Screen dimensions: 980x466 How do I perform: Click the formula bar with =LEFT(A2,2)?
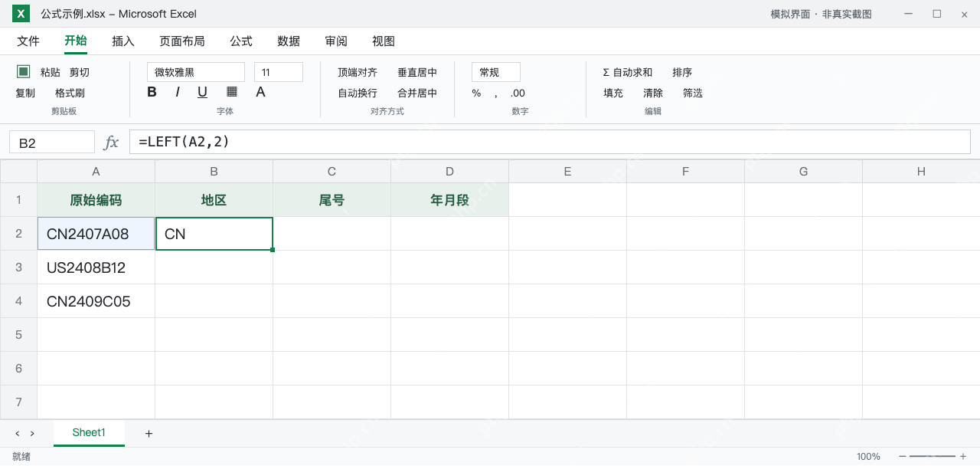click(550, 142)
